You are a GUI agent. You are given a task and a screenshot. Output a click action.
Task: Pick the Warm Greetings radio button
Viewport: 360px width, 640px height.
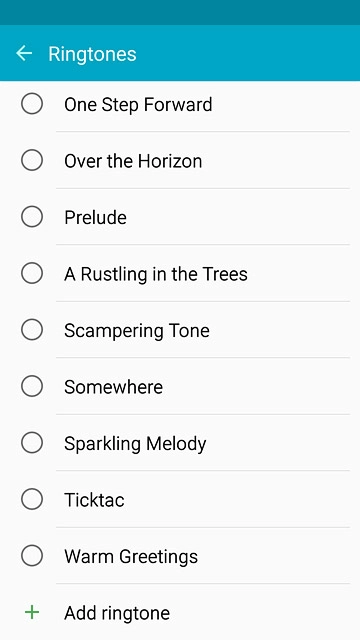tap(32, 556)
